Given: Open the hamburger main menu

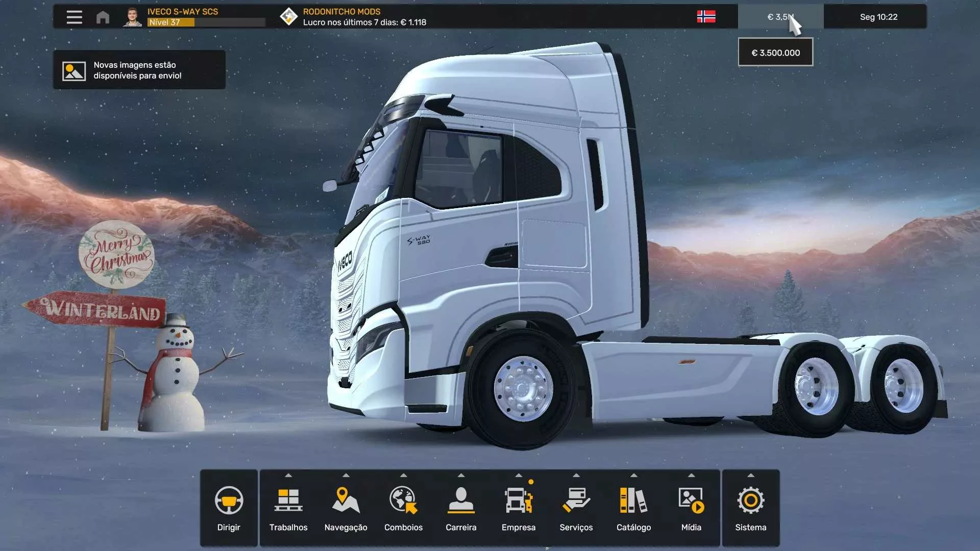Looking at the screenshot, I should 74,17.
